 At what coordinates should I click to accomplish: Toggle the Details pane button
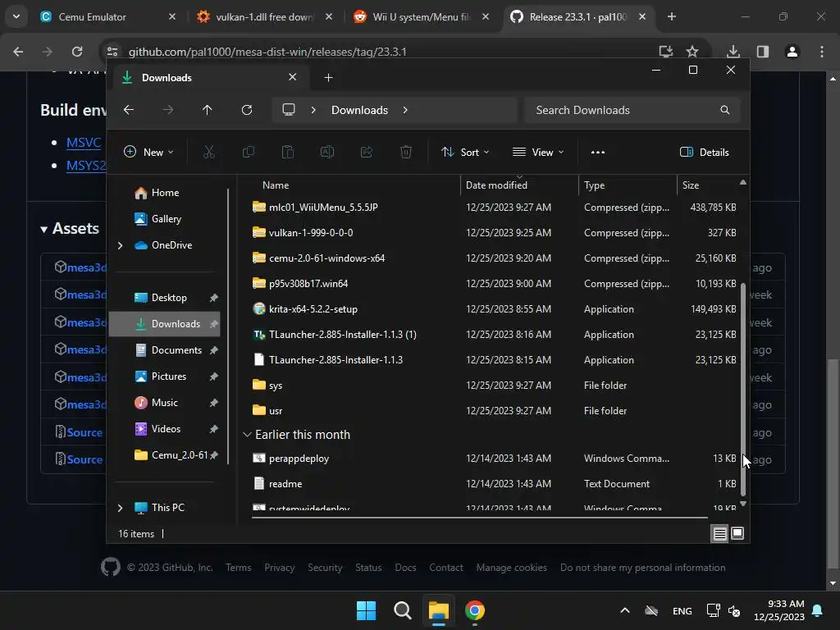[705, 152]
